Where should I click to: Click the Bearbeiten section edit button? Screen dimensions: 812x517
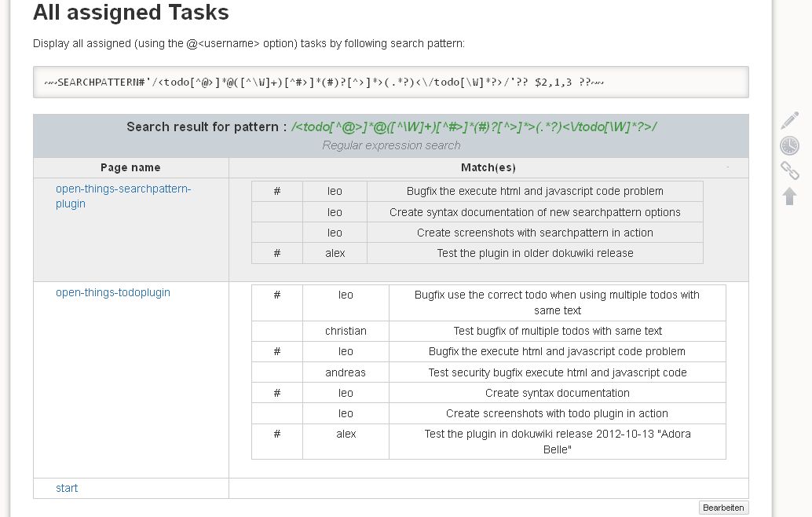723,508
